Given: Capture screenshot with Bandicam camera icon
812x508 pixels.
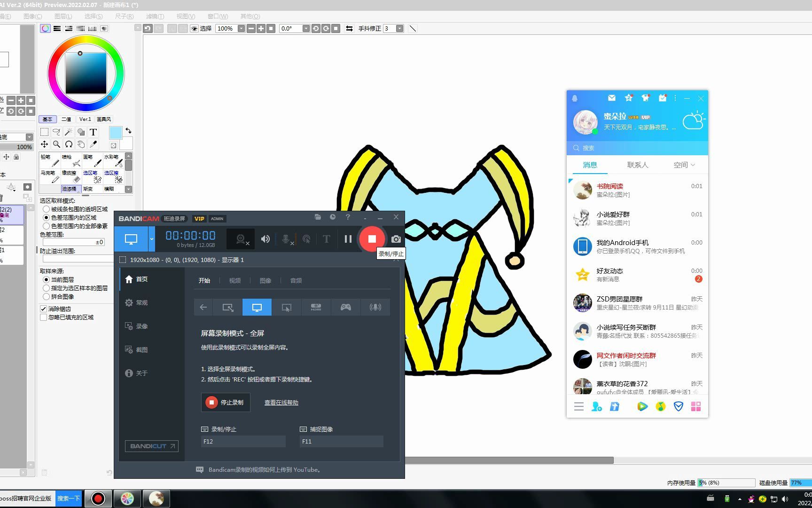Looking at the screenshot, I should point(396,239).
